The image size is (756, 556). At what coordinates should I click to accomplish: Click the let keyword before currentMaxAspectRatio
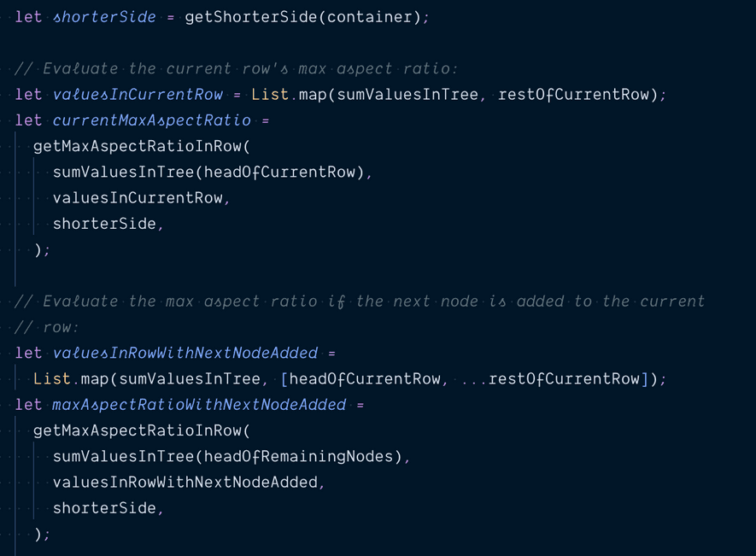click(x=28, y=120)
